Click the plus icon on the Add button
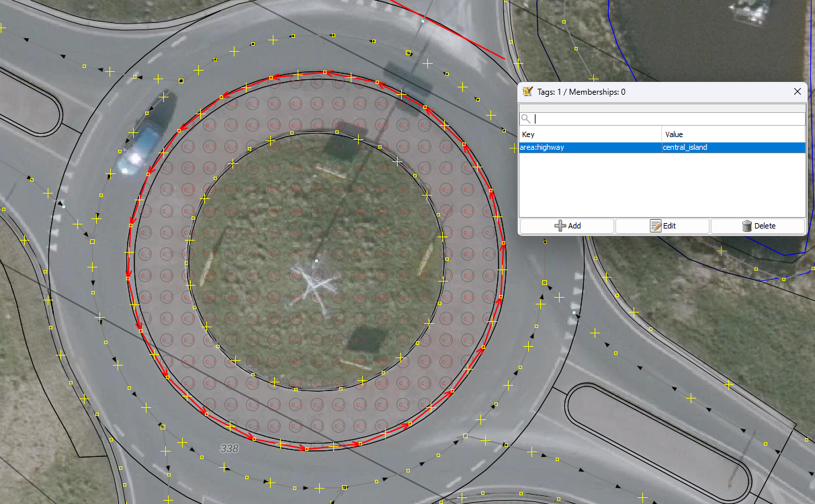The image size is (815, 504). pos(560,226)
